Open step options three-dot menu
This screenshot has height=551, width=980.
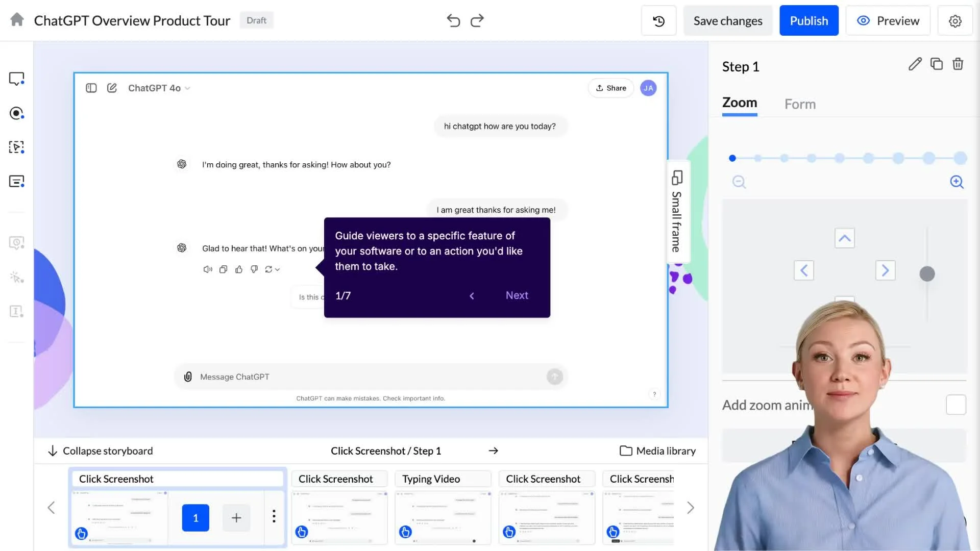pyautogui.click(x=274, y=516)
